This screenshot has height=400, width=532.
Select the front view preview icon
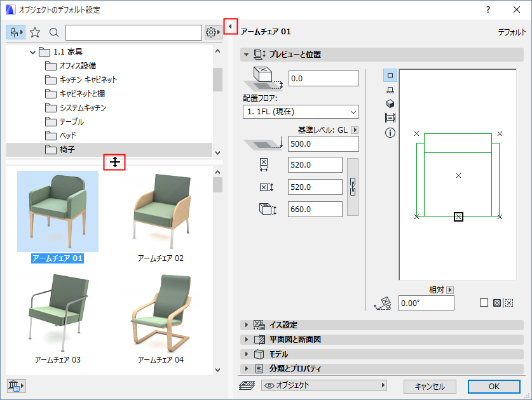(390, 90)
